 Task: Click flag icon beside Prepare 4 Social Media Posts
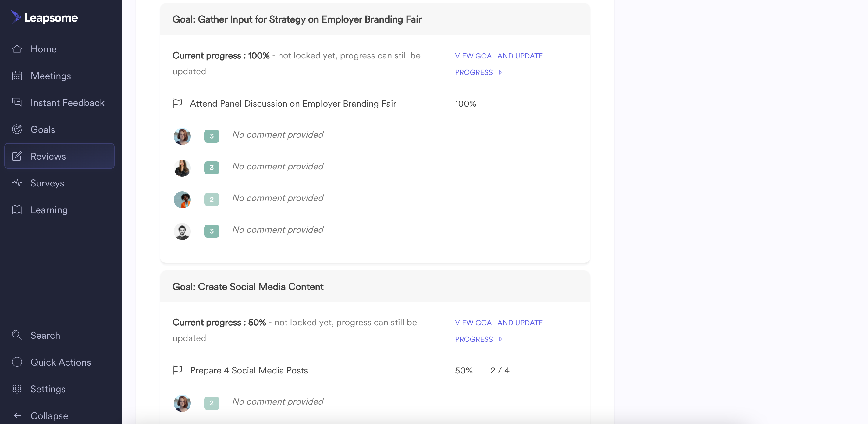[x=177, y=370]
